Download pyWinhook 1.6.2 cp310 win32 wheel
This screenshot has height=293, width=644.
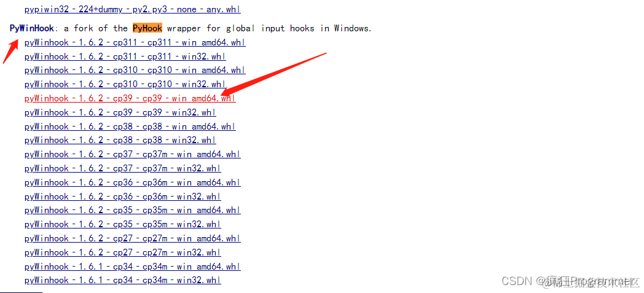125,84
